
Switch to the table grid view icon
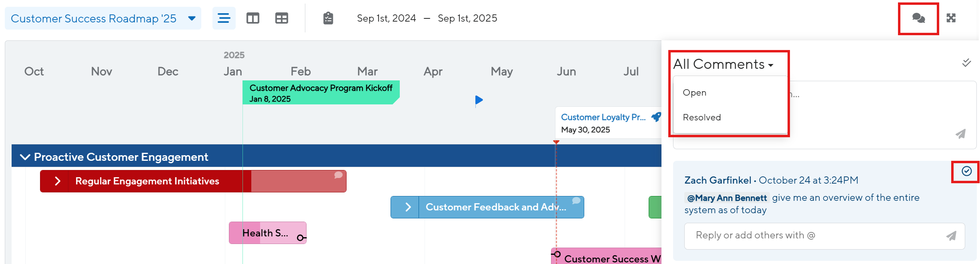(281, 18)
